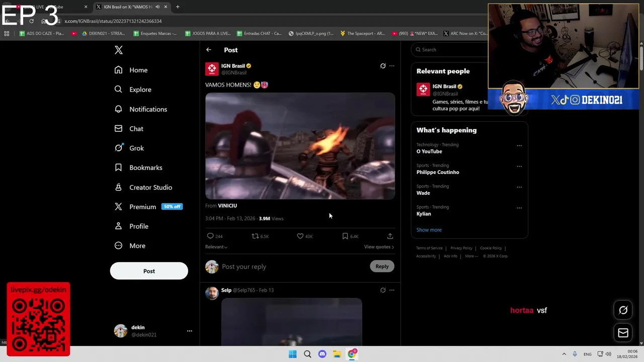644x362 pixels.
Task: Open Wade trending topic
Action: (x=423, y=193)
